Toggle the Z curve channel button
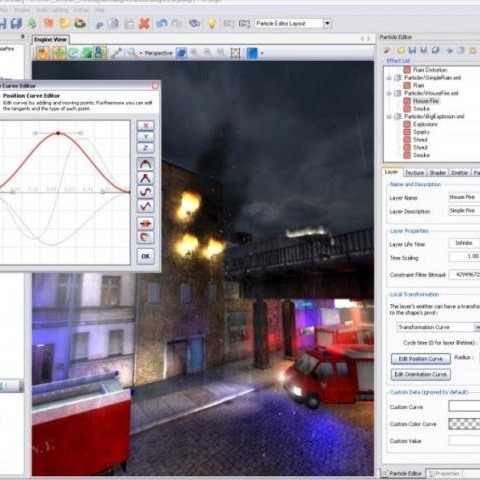Image resolution: width=480 pixels, height=480 pixels. pyautogui.click(x=146, y=148)
